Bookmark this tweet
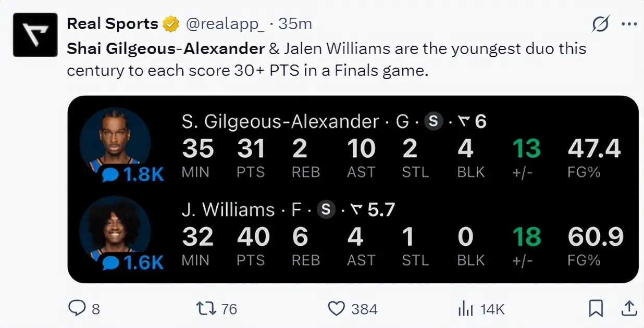This screenshot has height=328, width=644. click(x=596, y=309)
